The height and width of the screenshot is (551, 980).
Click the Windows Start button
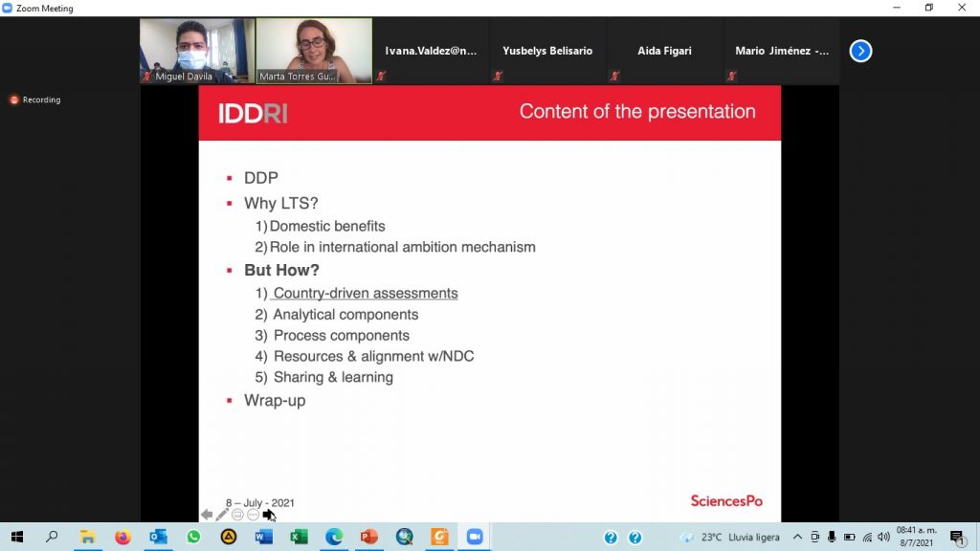click(16, 538)
